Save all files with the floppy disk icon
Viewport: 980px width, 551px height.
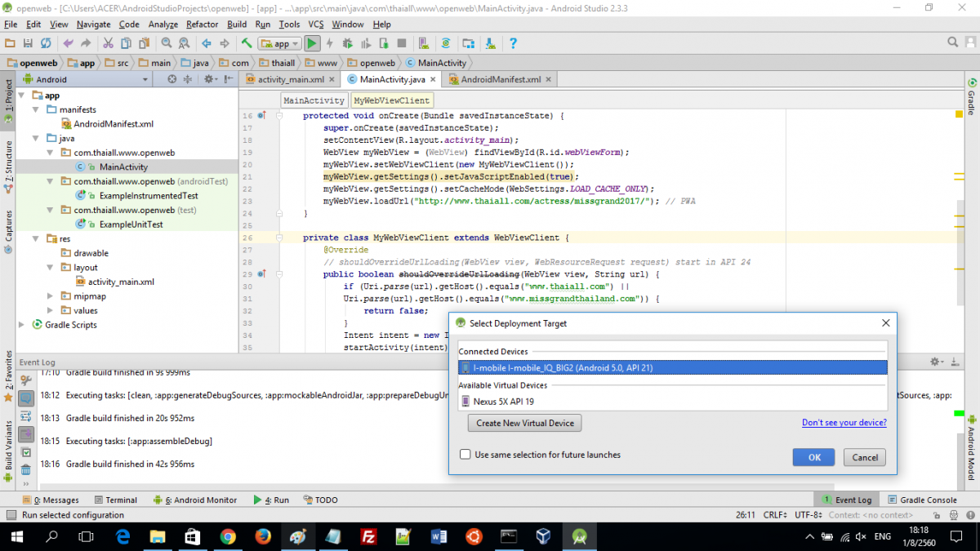tap(29, 43)
